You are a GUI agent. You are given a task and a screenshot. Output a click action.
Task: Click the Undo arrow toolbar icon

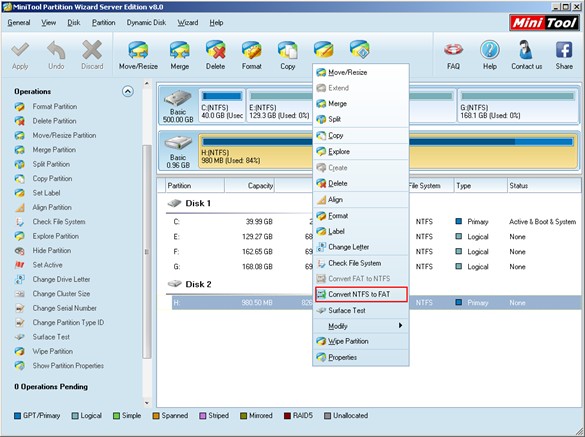point(56,50)
